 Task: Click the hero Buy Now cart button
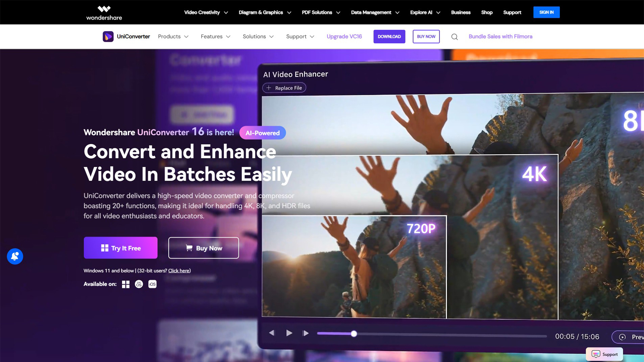click(x=204, y=248)
